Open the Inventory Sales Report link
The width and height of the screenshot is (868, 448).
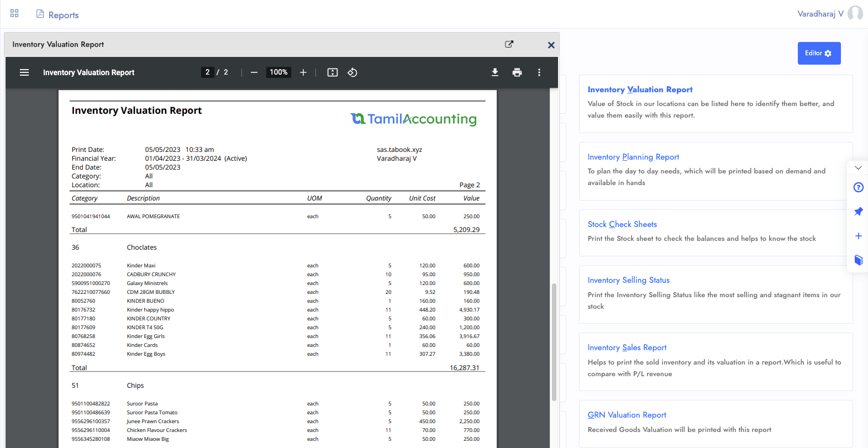click(627, 347)
